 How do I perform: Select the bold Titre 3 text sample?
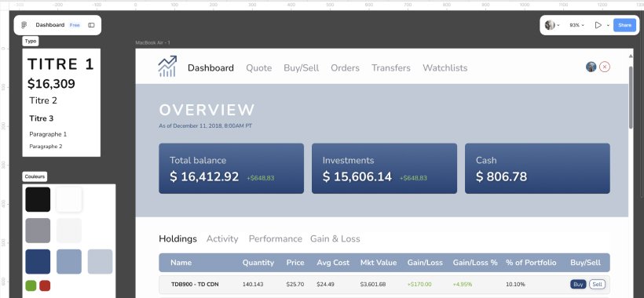tap(41, 118)
